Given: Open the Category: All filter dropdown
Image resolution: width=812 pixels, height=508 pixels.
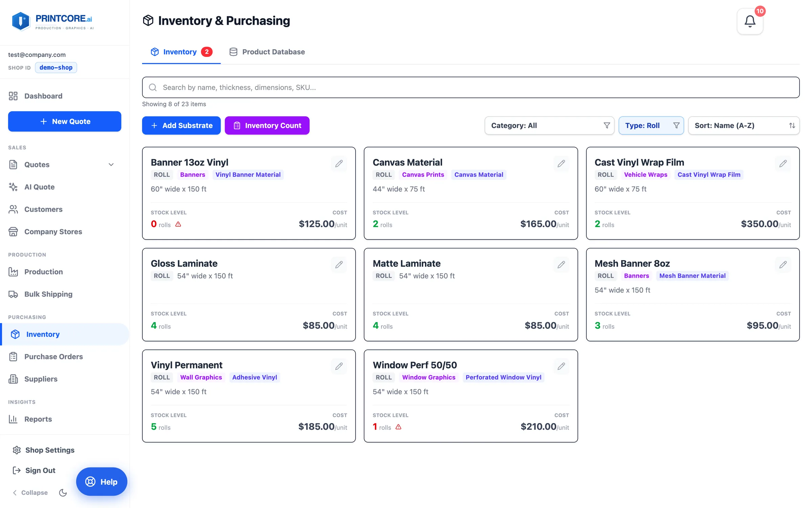Looking at the screenshot, I should 549,126.
